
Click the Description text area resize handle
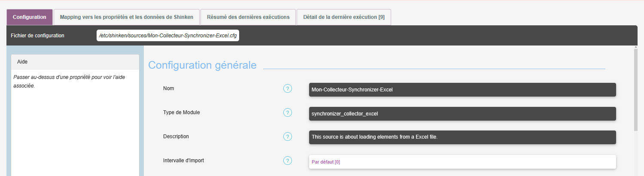click(614, 142)
